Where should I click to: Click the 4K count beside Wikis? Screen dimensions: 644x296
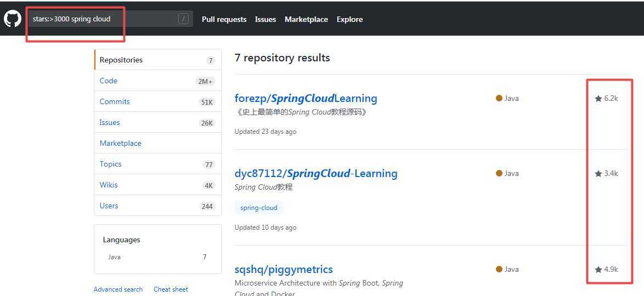[208, 186]
